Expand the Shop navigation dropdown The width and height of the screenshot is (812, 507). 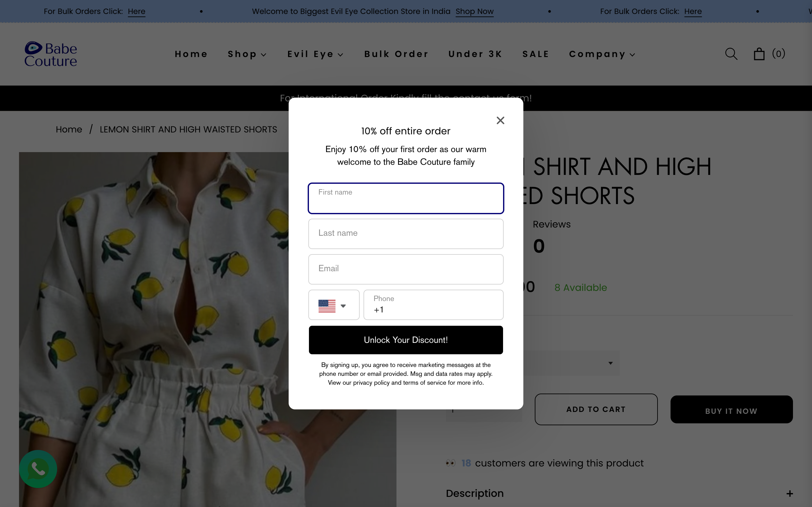[247, 54]
